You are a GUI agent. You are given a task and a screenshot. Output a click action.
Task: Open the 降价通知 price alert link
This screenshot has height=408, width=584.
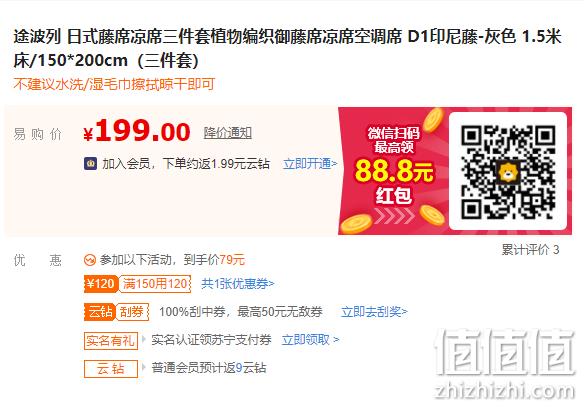228,133
